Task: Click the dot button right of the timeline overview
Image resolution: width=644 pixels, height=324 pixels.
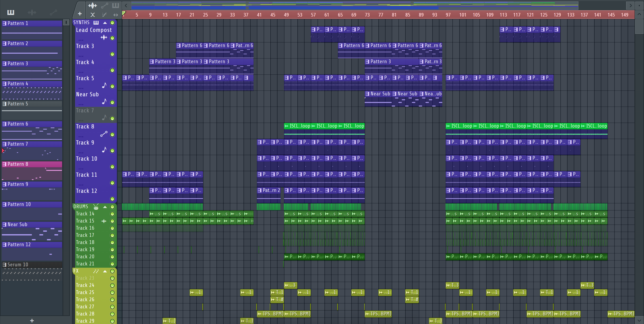Action: [639, 5]
